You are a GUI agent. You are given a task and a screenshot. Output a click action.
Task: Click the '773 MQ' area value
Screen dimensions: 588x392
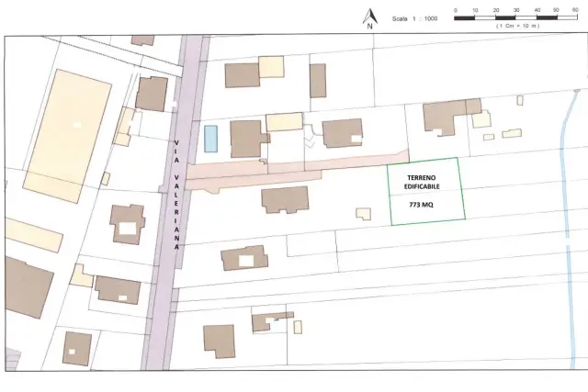pyautogui.click(x=421, y=205)
